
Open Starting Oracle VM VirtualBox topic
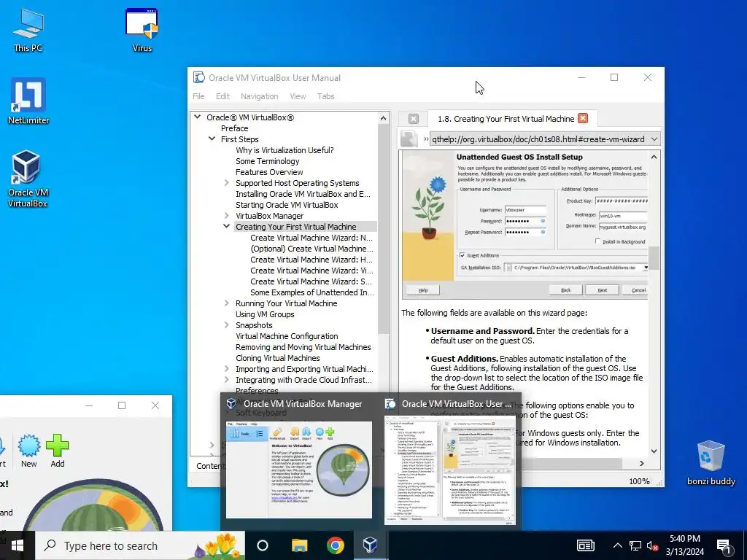pos(287,205)
